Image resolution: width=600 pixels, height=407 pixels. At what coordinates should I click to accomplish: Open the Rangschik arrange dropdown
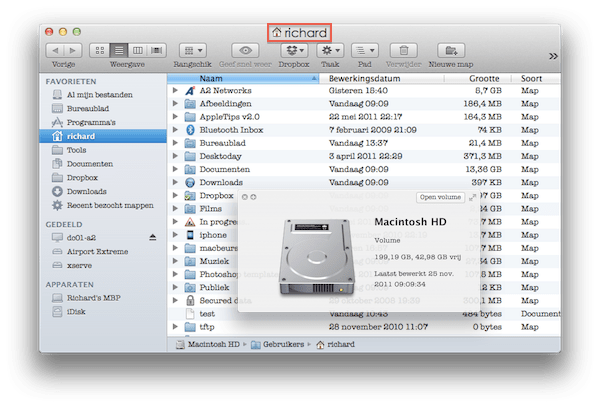193,50
